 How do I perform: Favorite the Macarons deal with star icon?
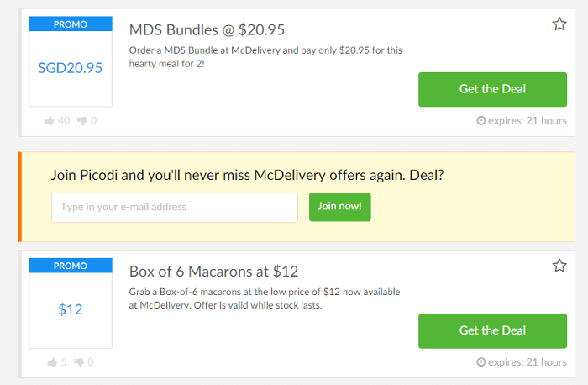[559, 266]
